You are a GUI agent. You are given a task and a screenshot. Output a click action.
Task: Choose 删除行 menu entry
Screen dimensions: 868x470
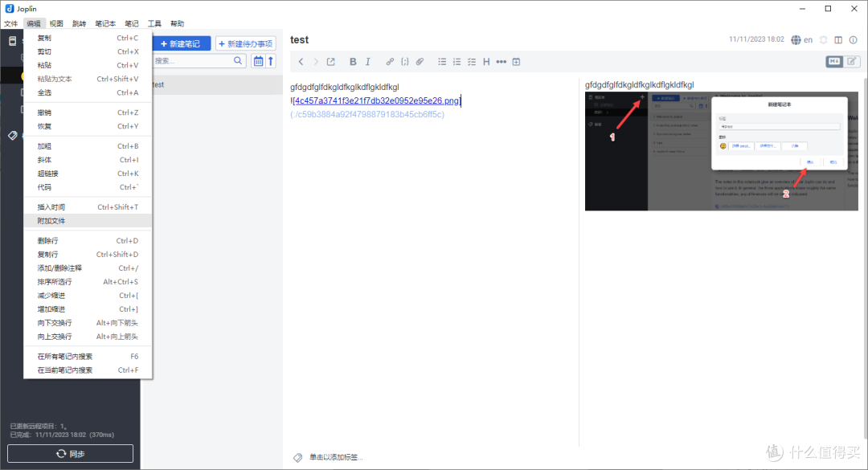(88, 241)
